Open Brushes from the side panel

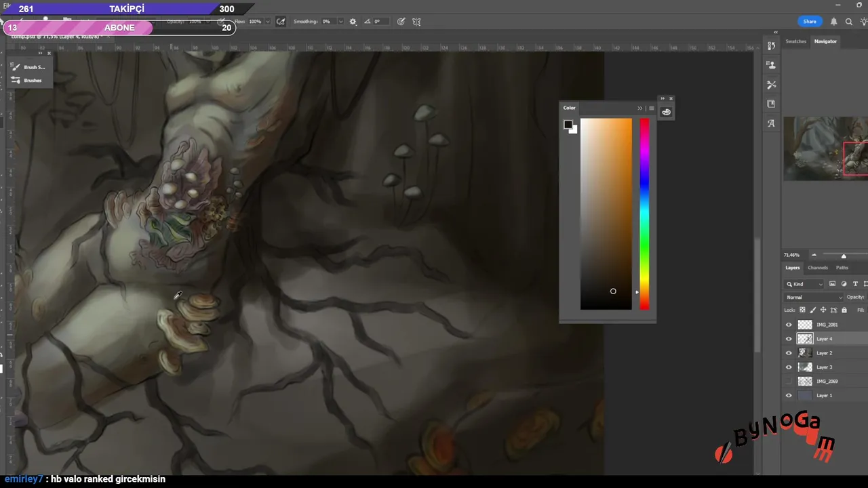[x=32, y=81]
